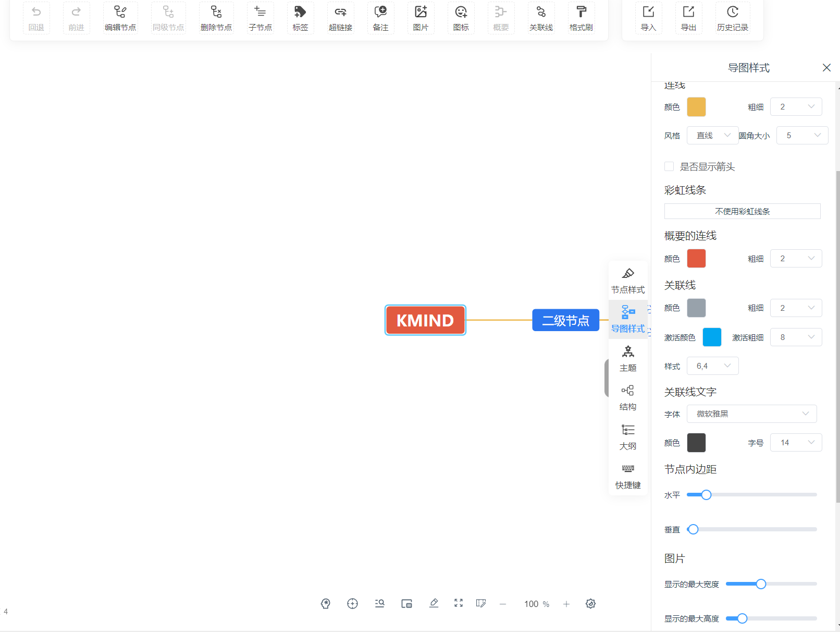
Task: Click the pen edit-mode icon at bottom
Action: coord(434,604)
